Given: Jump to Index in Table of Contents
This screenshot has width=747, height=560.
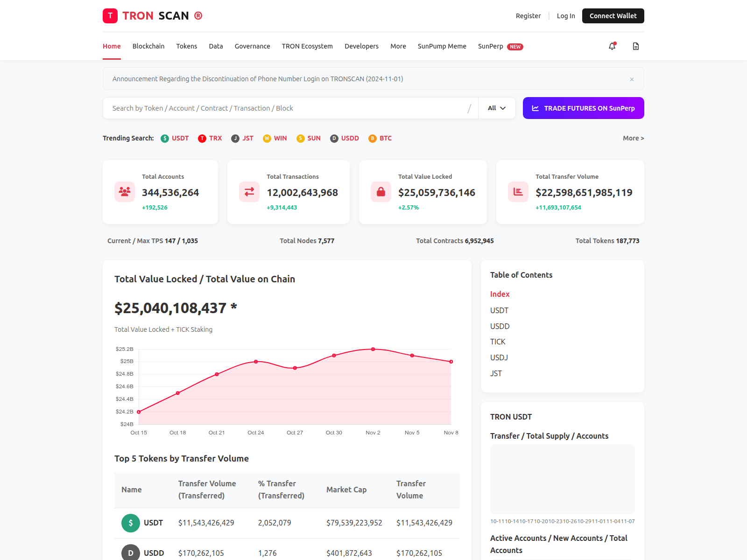Looking at the screenshot, I should pyautogui.click(x=500, y=294).
